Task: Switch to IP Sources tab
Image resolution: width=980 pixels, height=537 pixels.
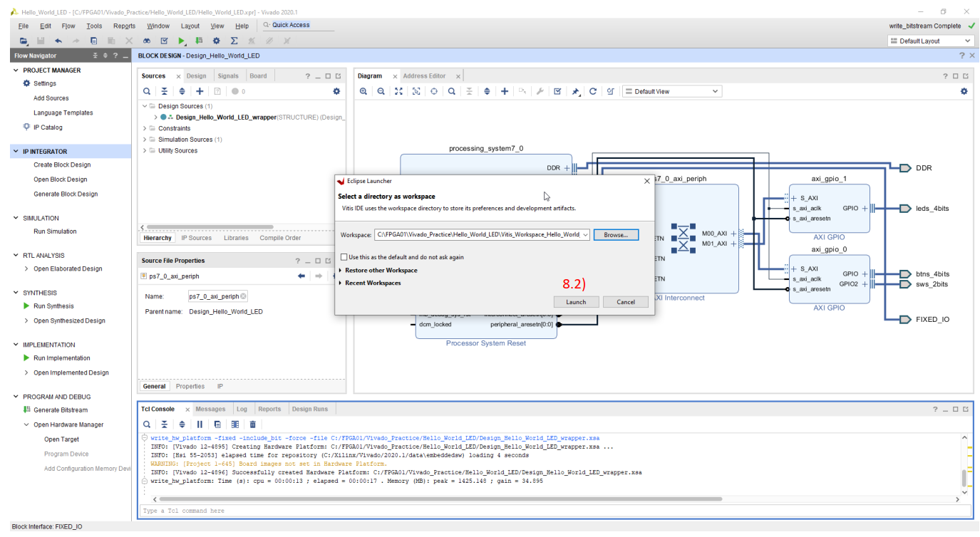Action: tap(196, 239)
